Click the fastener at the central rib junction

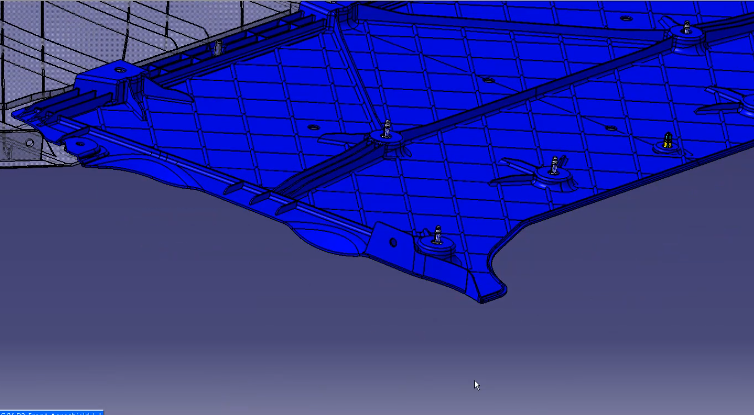[x=387, y=131]
